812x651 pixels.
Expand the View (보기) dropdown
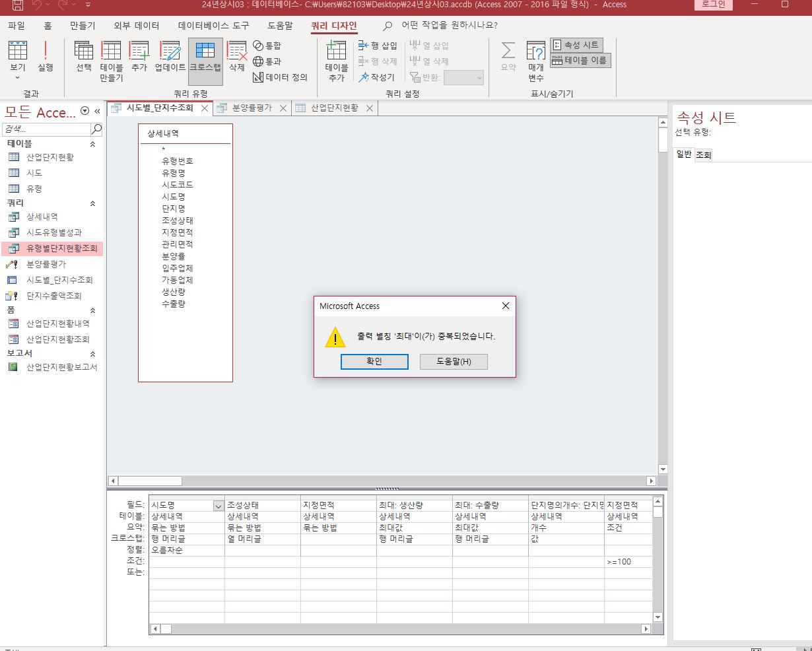coord(17,77)
